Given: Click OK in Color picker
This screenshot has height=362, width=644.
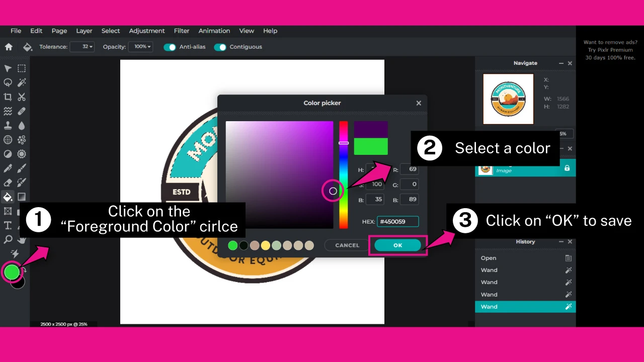Looking at the screenshot, I should (397, 245).
